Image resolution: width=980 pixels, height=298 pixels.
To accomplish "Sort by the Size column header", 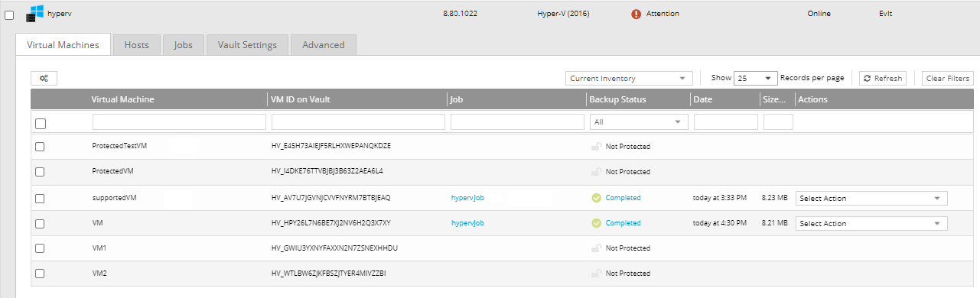I will [775, 99].
